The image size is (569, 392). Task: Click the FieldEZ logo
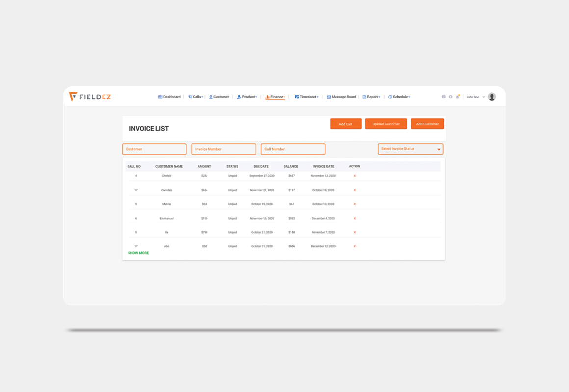(90, 97)
